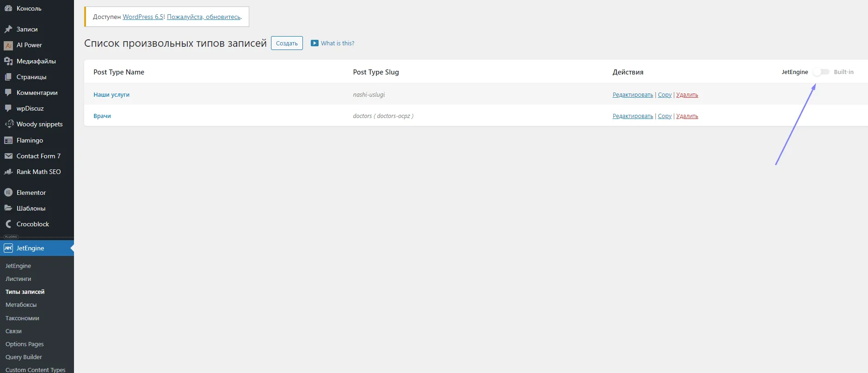Screen dimensions: 868x373
Task: Click Copy for Наши услуги
Action: coord(665,94)
